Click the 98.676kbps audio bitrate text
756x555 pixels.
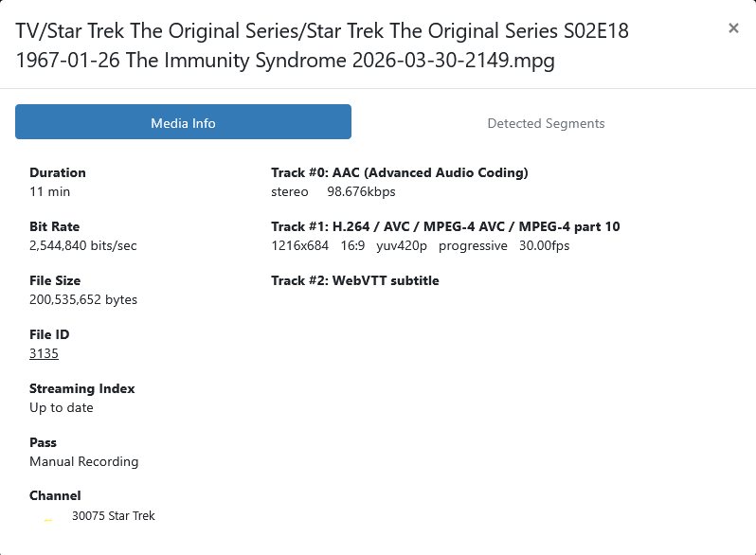361,191
